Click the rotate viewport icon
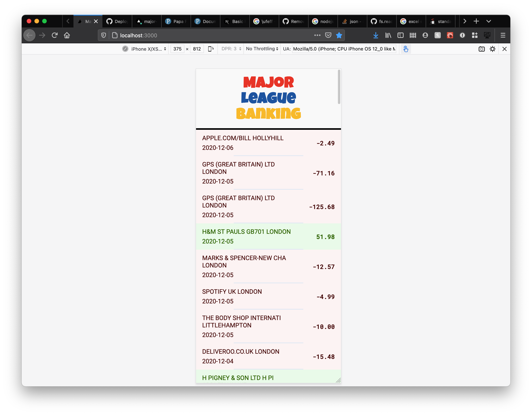The height and width of the screenshot is (415, 532). point(211,49)
